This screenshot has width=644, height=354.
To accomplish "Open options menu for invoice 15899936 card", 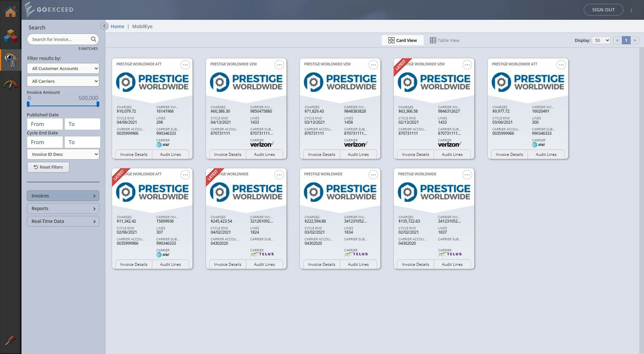I will pyautogui.click(x=185, y=175).
